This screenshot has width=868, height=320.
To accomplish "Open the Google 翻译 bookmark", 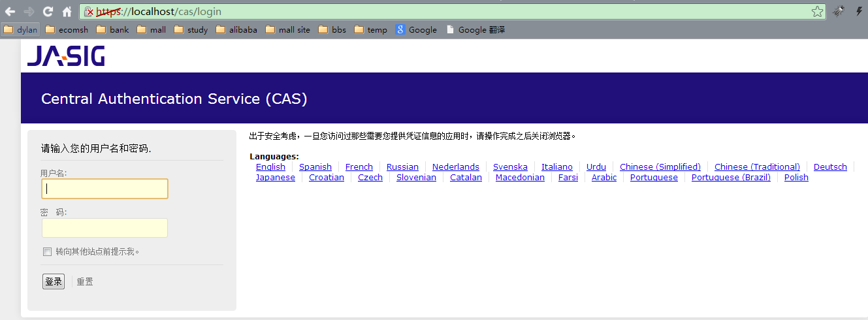I will [475, 29].
